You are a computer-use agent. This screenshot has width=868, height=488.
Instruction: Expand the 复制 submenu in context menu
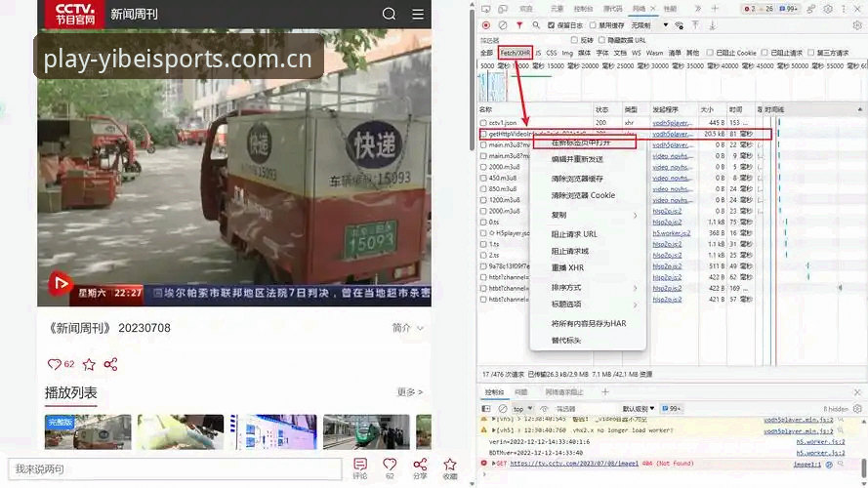[635, 216]
